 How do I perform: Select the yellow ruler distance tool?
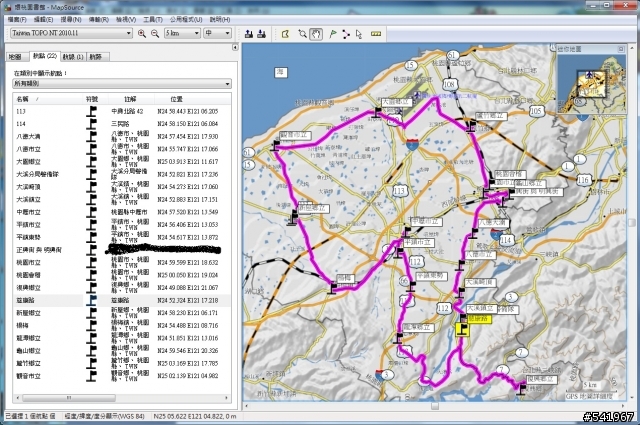click(x=376, y=34)
